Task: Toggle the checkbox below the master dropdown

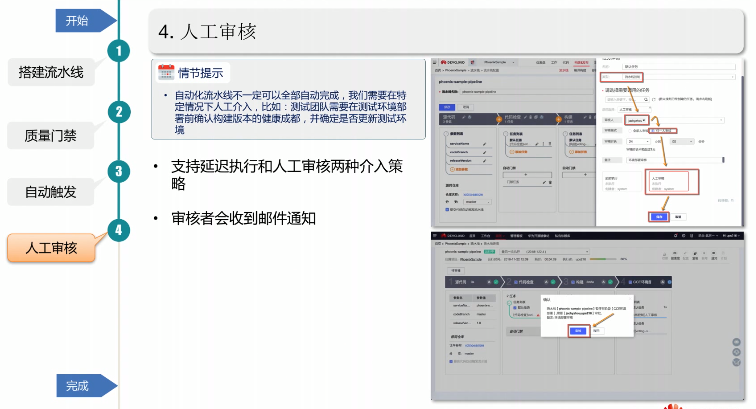Action: pyautogui.click(x=447, y=210)
